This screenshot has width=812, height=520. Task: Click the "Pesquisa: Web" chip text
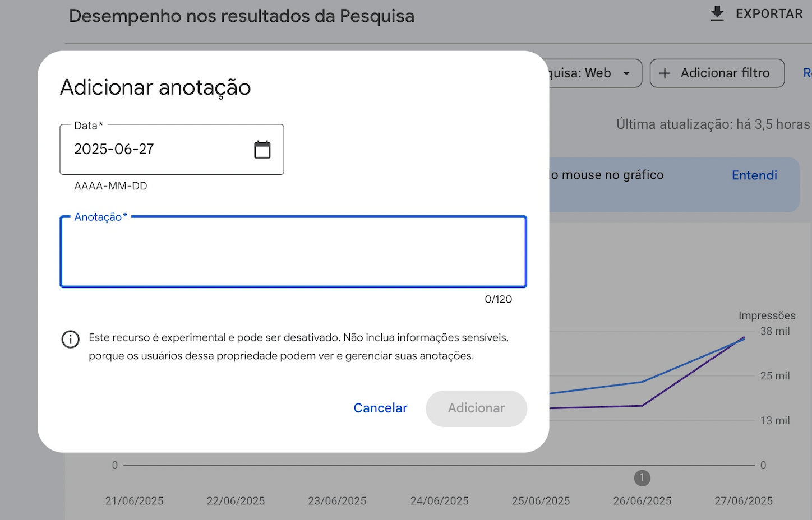click(580, 73)
